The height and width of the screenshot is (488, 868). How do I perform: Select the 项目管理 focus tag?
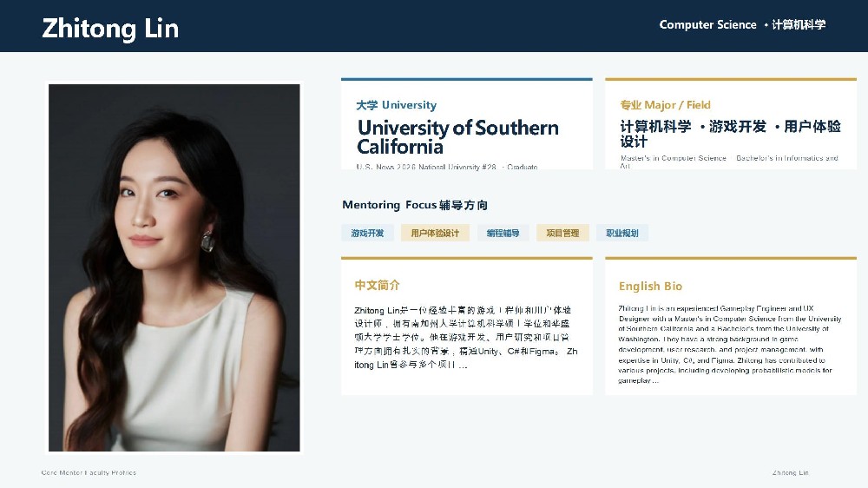tap(562, 234)
